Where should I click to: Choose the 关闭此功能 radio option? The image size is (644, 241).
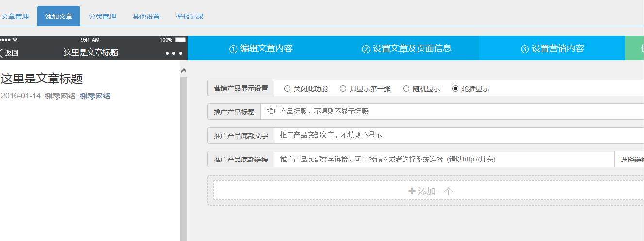tap(287, 89)
